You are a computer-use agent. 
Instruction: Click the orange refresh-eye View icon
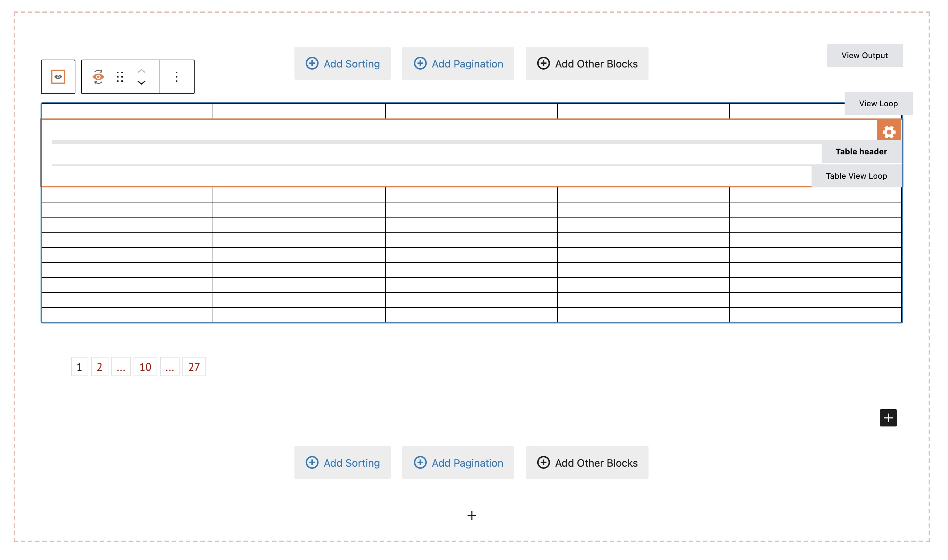point(98,76)
